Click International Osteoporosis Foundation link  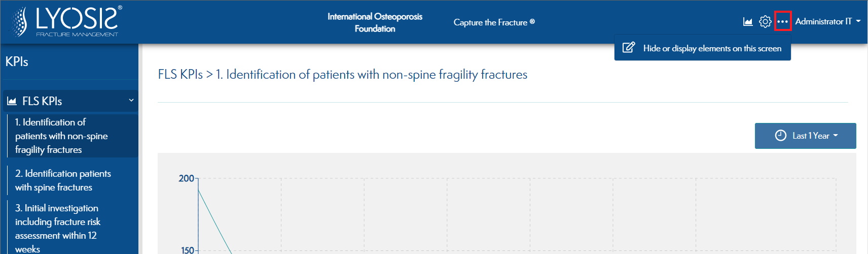coord(375,22)
